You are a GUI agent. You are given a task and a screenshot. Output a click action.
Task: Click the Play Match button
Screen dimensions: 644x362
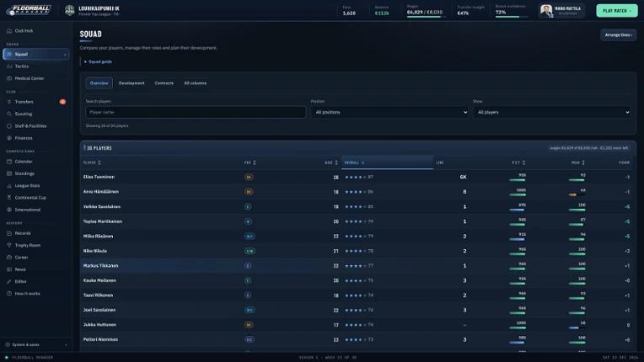click(616, 11)
